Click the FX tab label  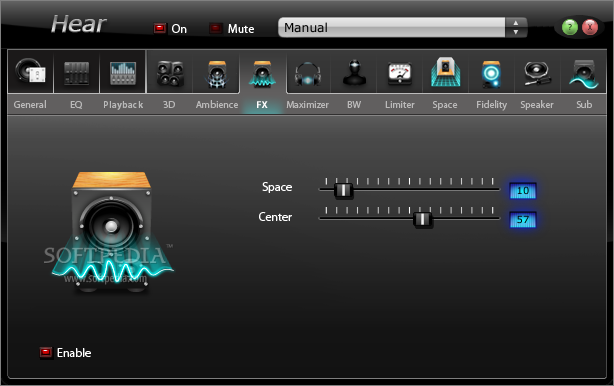click(x=262, y=105)
